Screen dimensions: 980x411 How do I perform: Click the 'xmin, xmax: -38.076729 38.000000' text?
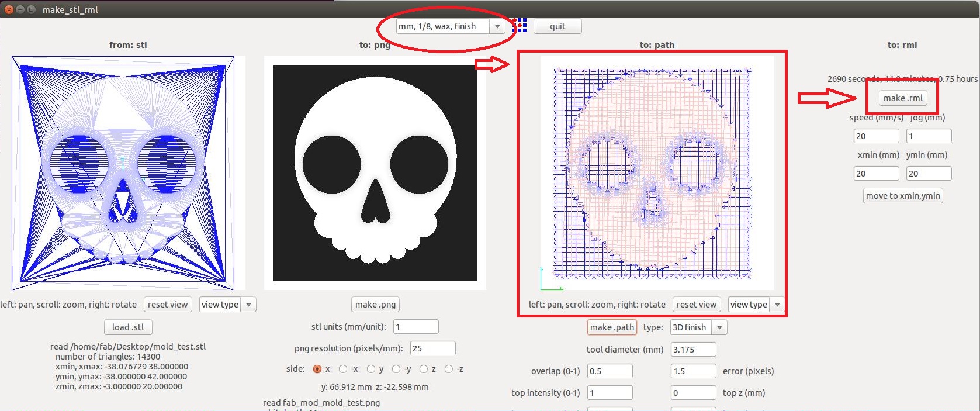[122, 367]
